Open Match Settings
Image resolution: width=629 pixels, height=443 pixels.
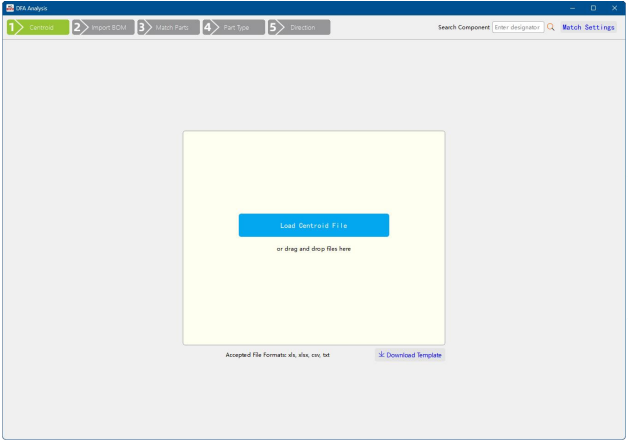(588, 27)
